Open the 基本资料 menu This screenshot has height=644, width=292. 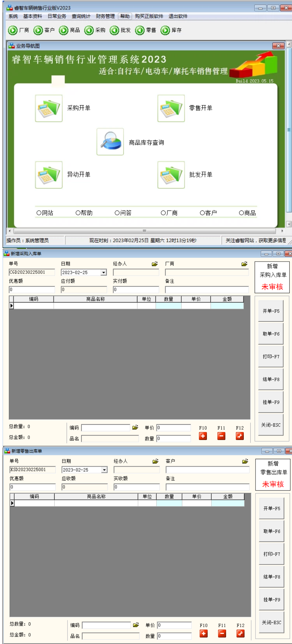tap(33, 16)
